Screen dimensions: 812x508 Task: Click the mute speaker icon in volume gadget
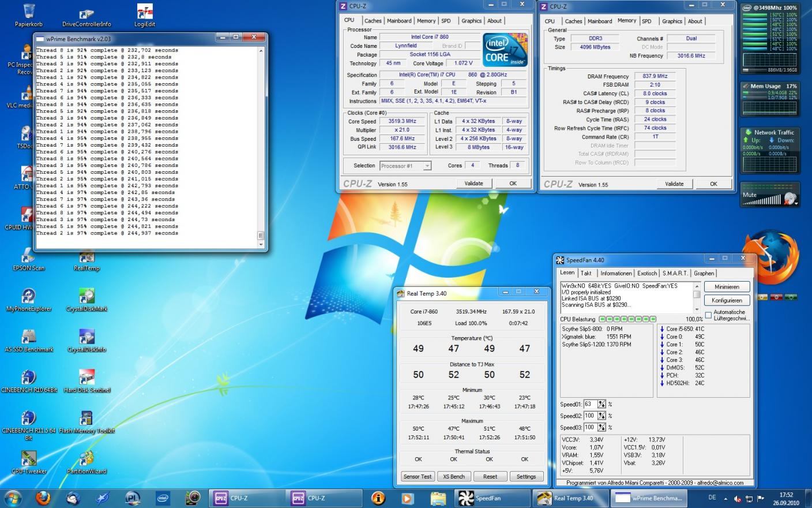click(x=790, y=199)
